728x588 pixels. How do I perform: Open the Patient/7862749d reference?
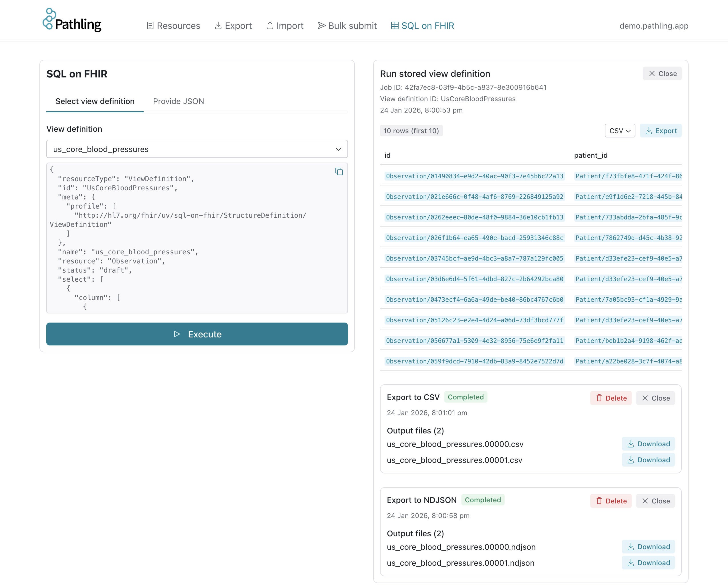628,238
